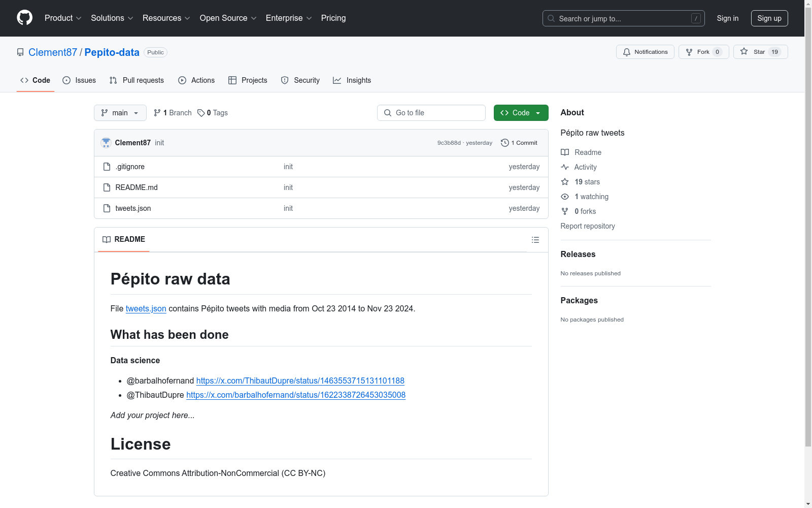The height and width of the screenshot is (508, 812).
Task: Click the Releases heading
Action: pyautogui.click(x=578, y=254)
